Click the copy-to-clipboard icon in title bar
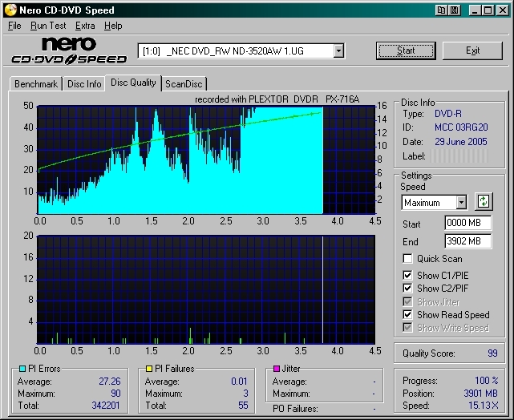514x420 pixels. (x=442, y=10)
